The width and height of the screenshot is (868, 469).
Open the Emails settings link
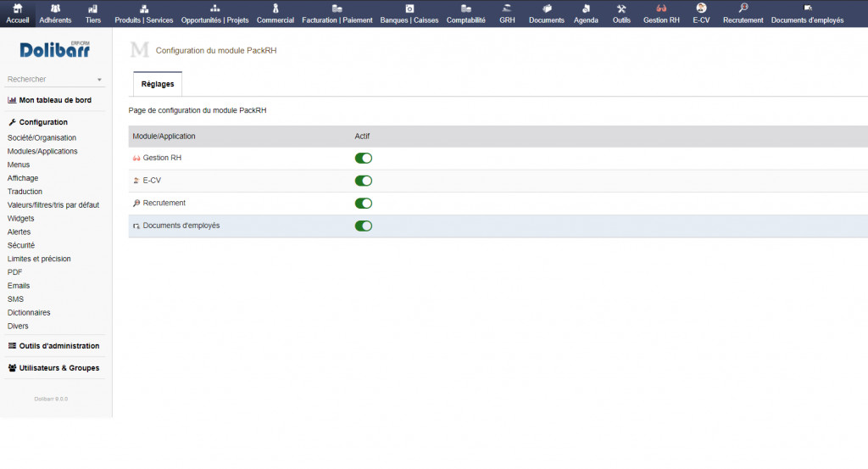pyautogui.click(x=19, y=286)
